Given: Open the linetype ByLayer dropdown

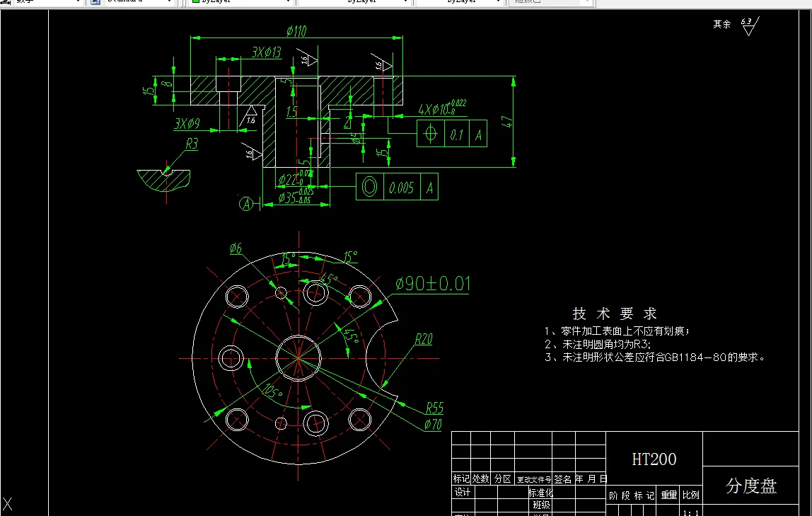Looking at the screenshot, I should 407,2.
